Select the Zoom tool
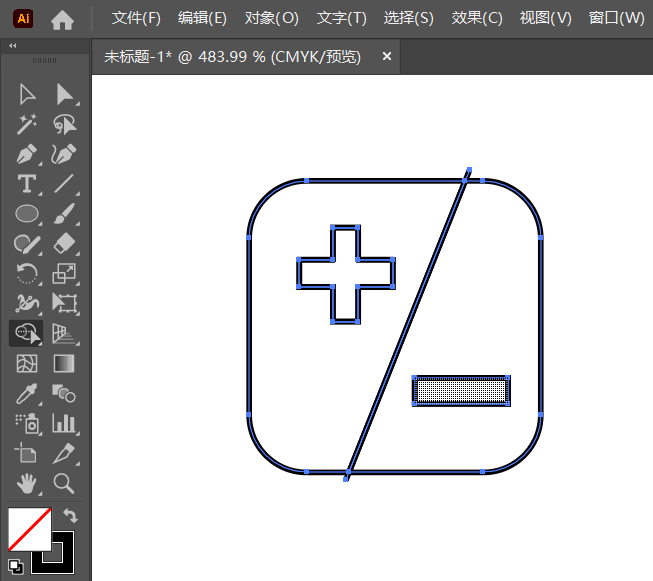The image size is (653, 581). (64, 483)
